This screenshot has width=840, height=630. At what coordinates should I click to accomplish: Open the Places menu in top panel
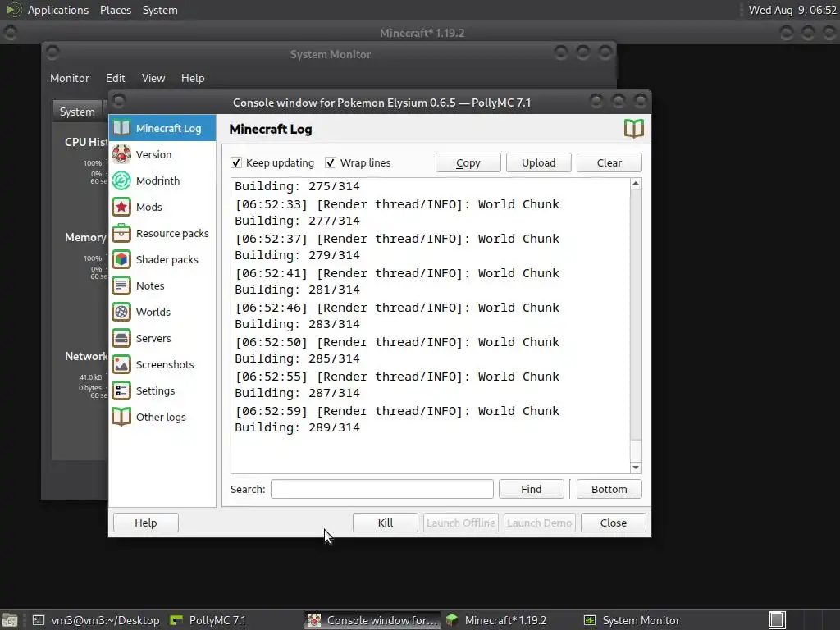pyautogui.click(x=115, y=10)
